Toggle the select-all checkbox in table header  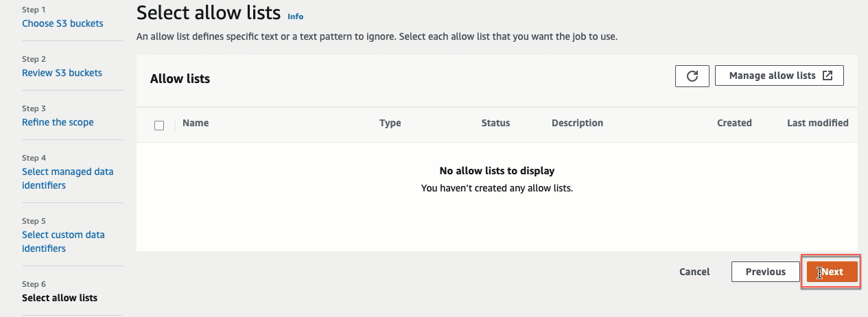pyautogui.click(x=159, y=126)
